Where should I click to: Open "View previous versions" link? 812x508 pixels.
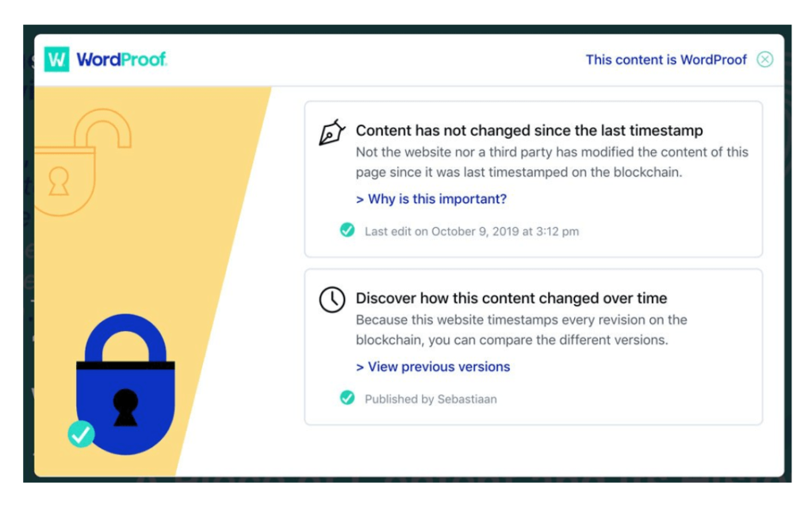tap(433, 367)
